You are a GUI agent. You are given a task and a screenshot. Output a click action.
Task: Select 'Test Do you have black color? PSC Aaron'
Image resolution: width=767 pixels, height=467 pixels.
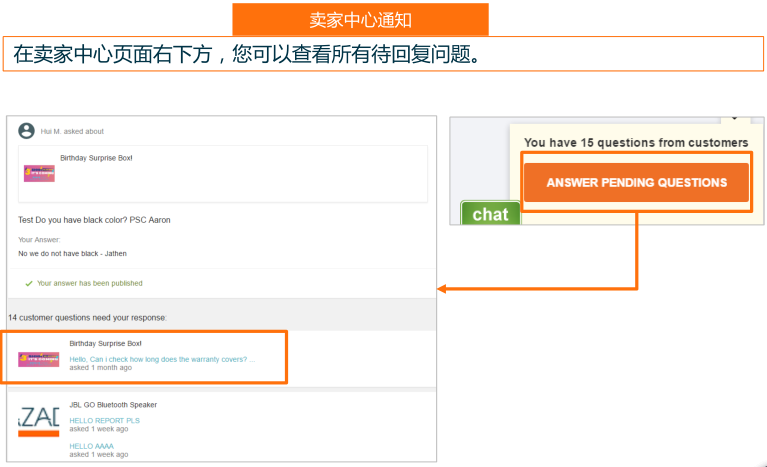94,220
